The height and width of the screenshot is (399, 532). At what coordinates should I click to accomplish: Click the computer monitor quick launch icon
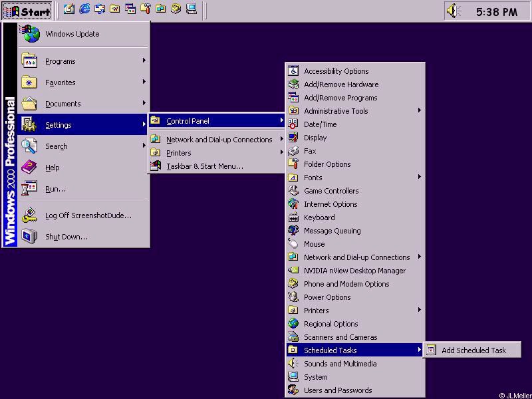click(192, 9)
